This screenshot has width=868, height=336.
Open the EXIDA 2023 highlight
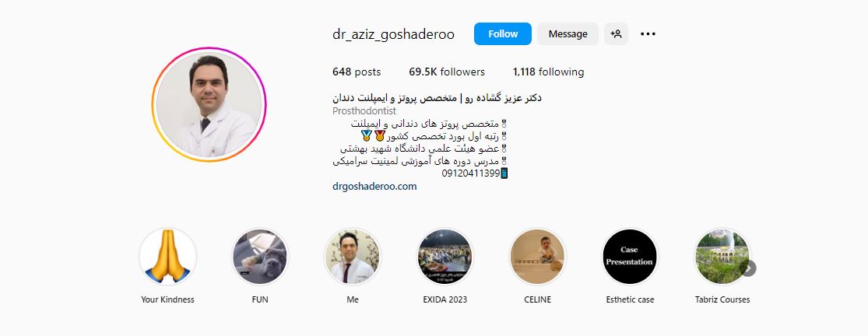click(x=445, y=257)
